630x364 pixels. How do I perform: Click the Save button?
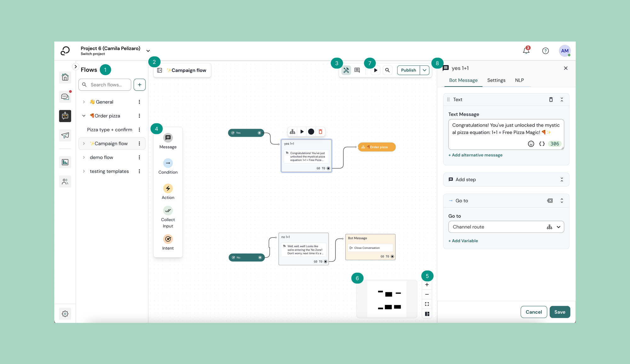click(x=559, y=312)
